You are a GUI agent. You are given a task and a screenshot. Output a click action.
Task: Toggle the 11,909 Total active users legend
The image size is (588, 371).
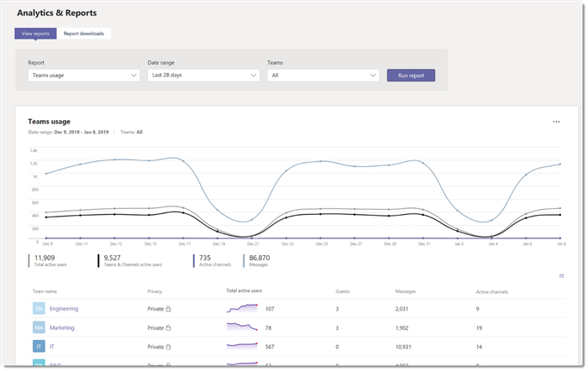click(x=48, y=260)
